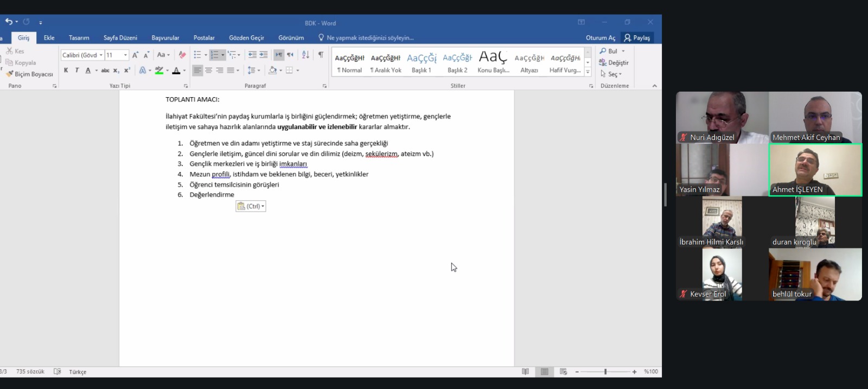Apply superscript formatting

click(x=127, y=71)
